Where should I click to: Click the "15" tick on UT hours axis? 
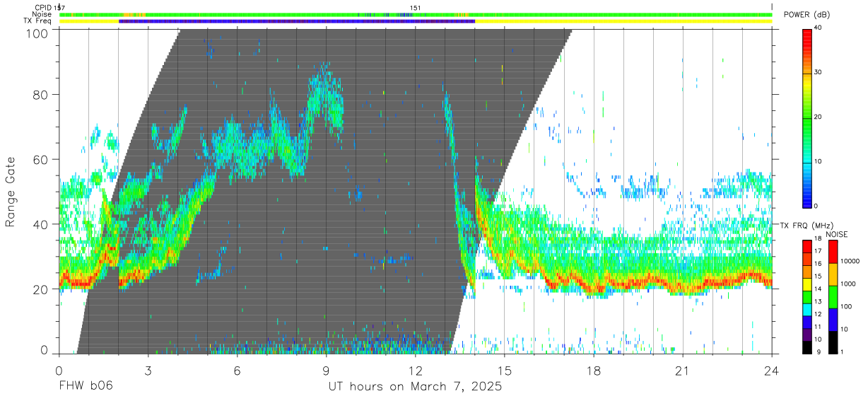pyautogui.click(x=505, y=371)
